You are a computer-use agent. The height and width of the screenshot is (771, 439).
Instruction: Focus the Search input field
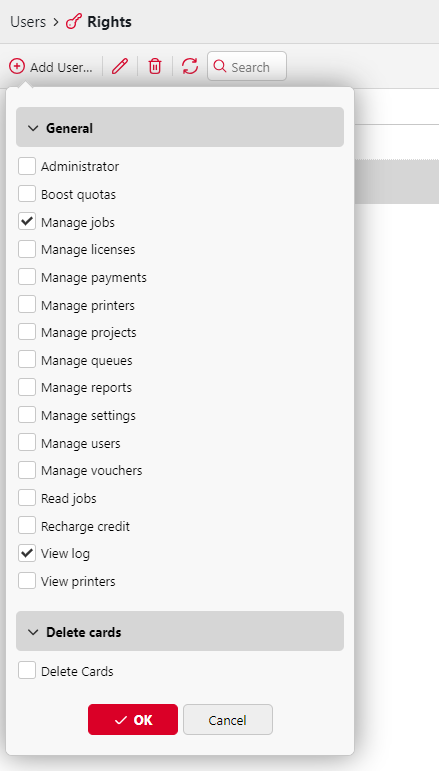[x=247, y=66]
